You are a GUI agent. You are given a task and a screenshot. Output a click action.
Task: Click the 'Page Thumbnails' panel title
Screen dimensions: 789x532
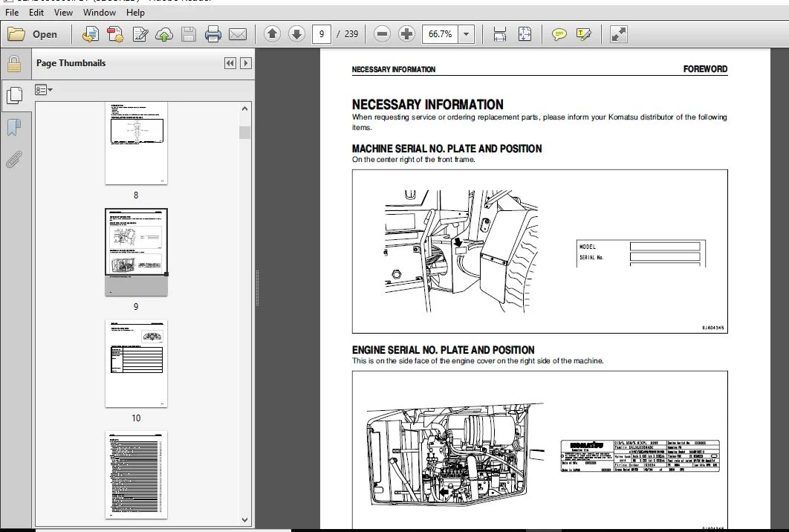[x=71, y=63]
